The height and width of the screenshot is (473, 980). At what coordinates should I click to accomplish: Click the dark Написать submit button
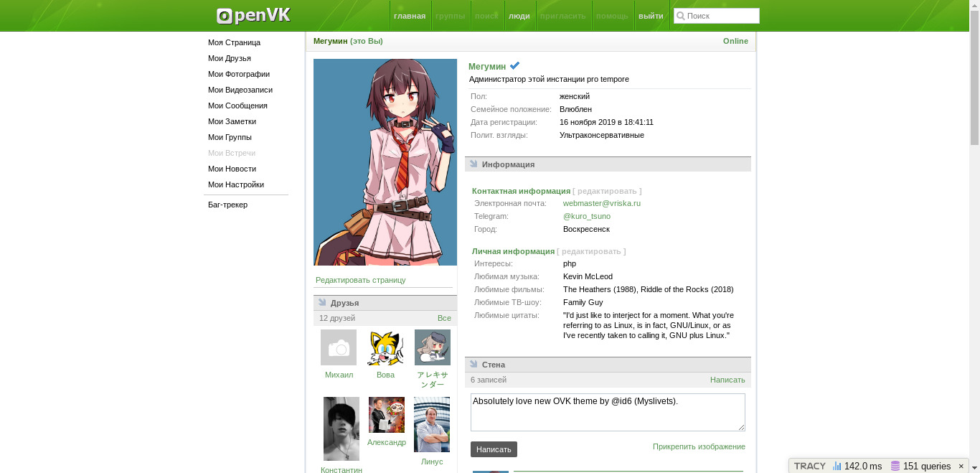point(494,449)
